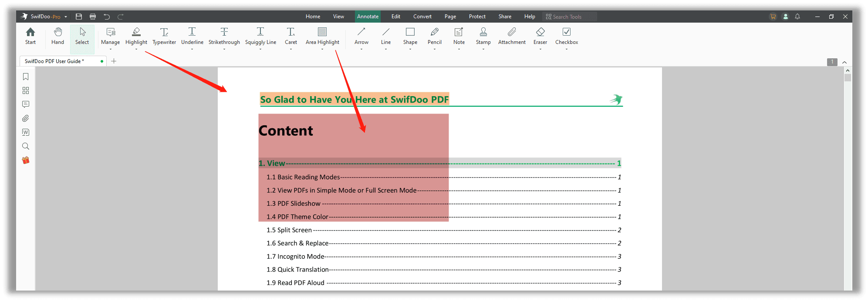
Task: Expand the Eraser dropdown arrow
Action: pos(540,49)
